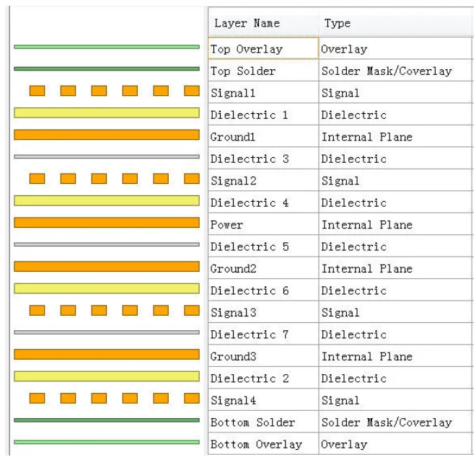Open the Type cell for Top Solder

tap(386, 71)
